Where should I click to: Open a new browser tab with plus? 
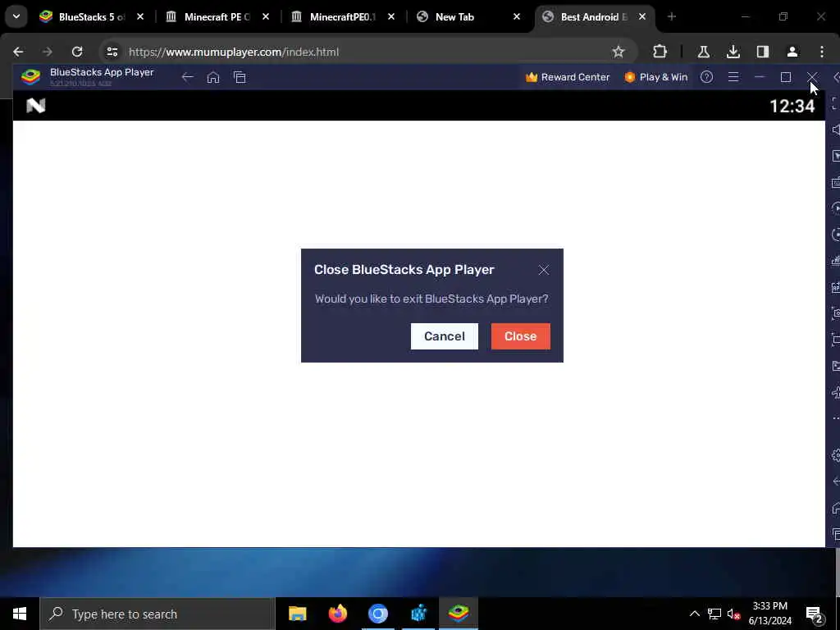point(672,16)
